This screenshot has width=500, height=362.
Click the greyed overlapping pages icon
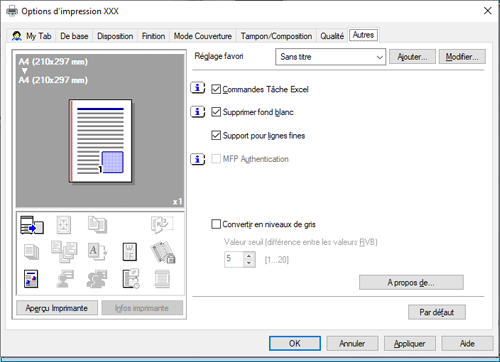click(97, 225)
